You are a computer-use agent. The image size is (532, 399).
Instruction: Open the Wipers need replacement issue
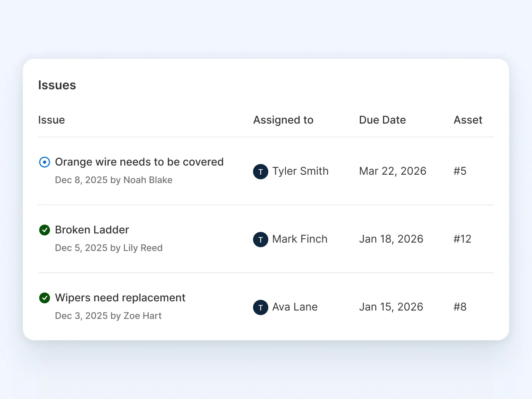click(120, 298)
